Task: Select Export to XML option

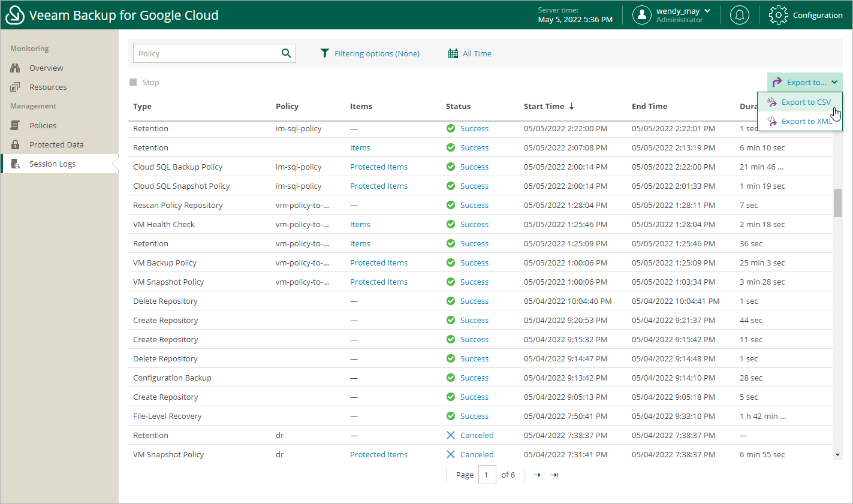Action: 806,121
